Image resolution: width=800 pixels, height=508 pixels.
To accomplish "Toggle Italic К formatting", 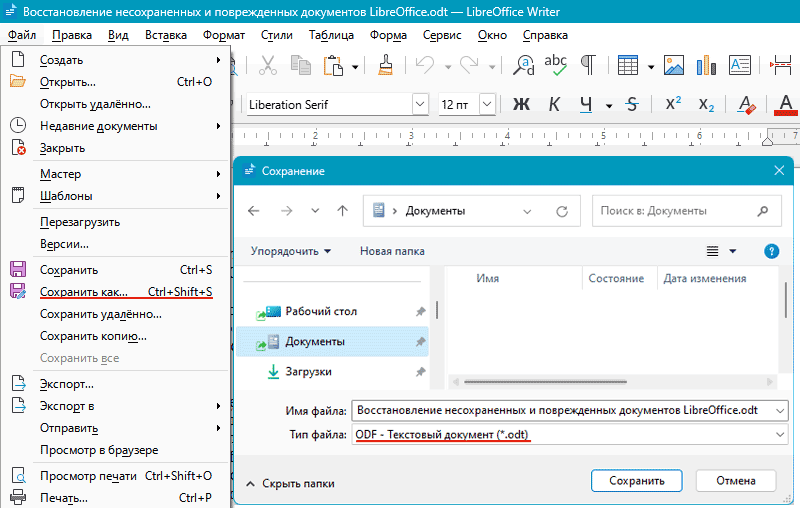I will tap(554, 105).
